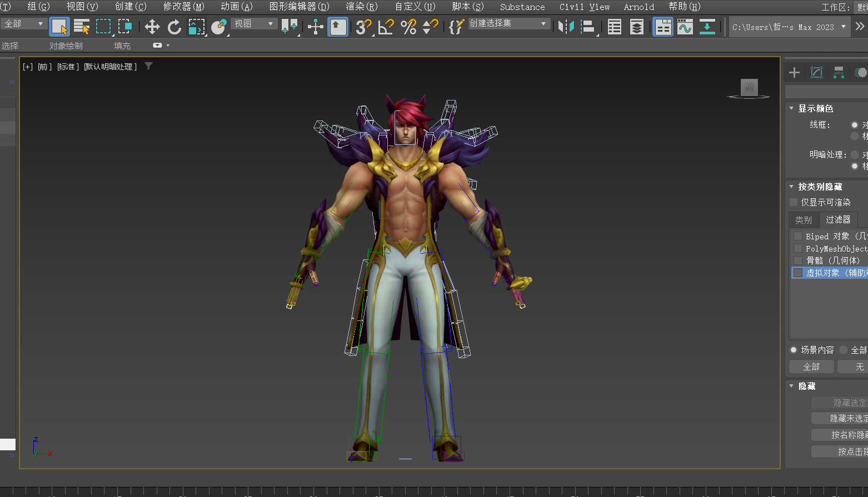The width and height of the screenshot is (868, 497).
Task: Open the project path dropdown
Action: tap(790, 27)
